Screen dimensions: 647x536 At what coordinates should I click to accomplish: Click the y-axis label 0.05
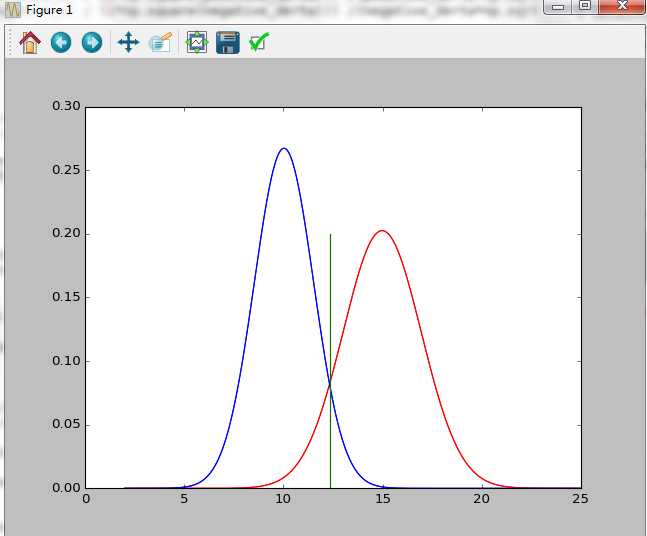click(66, 425)
